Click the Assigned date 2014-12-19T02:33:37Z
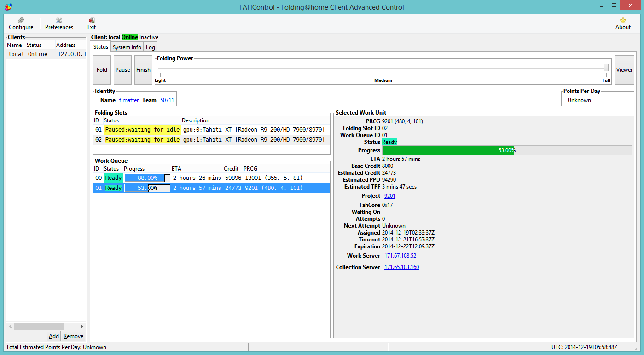The image size is (644, 355). click(408, 233)
